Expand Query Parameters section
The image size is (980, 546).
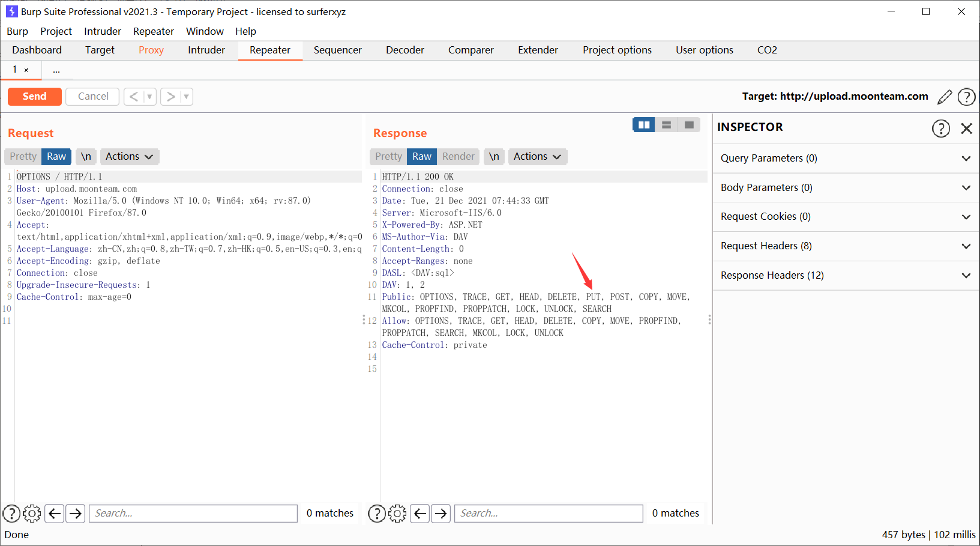click(x=846, y=159)
